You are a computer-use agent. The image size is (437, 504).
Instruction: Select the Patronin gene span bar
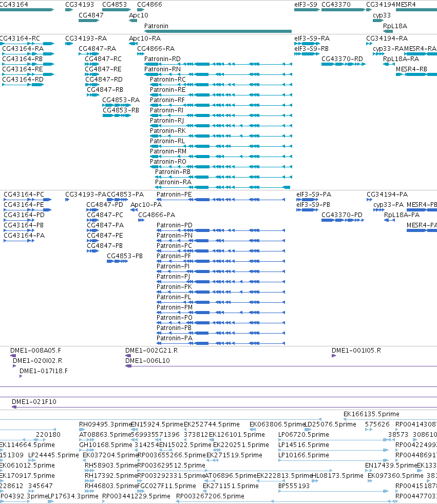pyautogui.click(x=218, y=31)
